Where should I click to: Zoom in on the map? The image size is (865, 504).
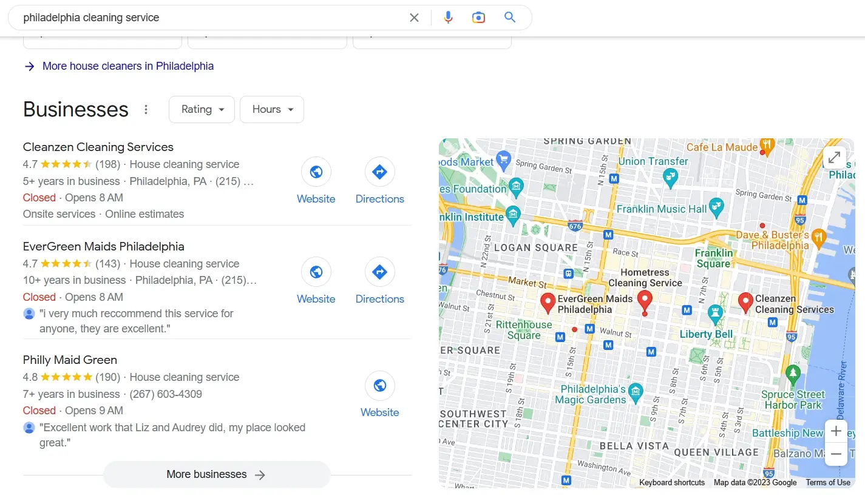836,431
